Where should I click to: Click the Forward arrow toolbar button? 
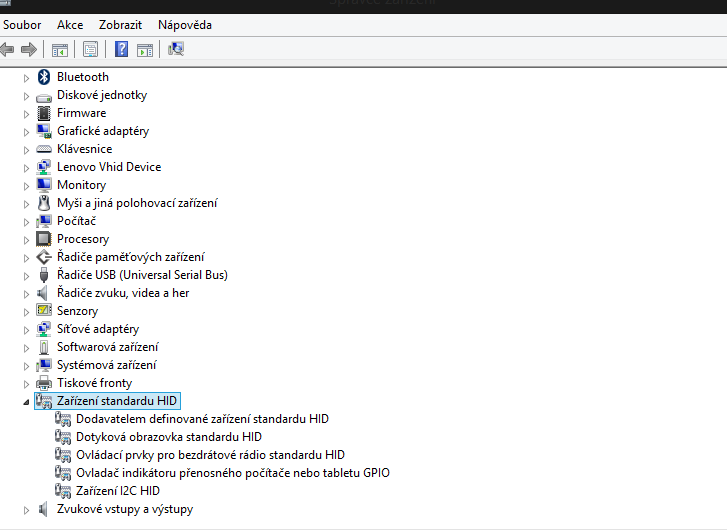coord(29,49)
